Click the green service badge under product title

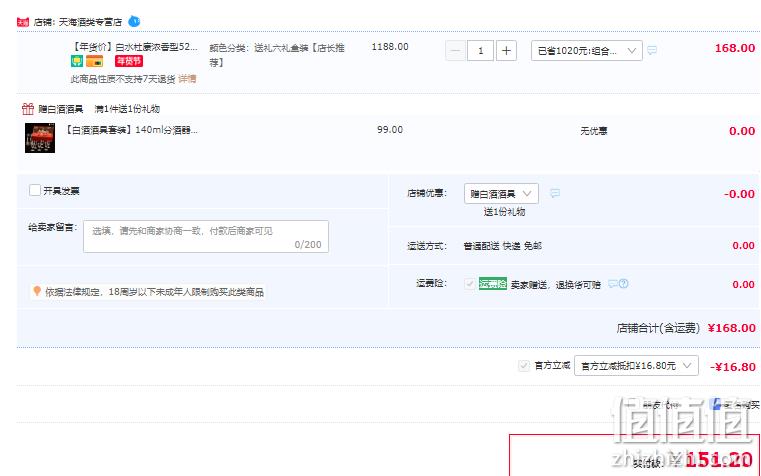tap(77, 61)
